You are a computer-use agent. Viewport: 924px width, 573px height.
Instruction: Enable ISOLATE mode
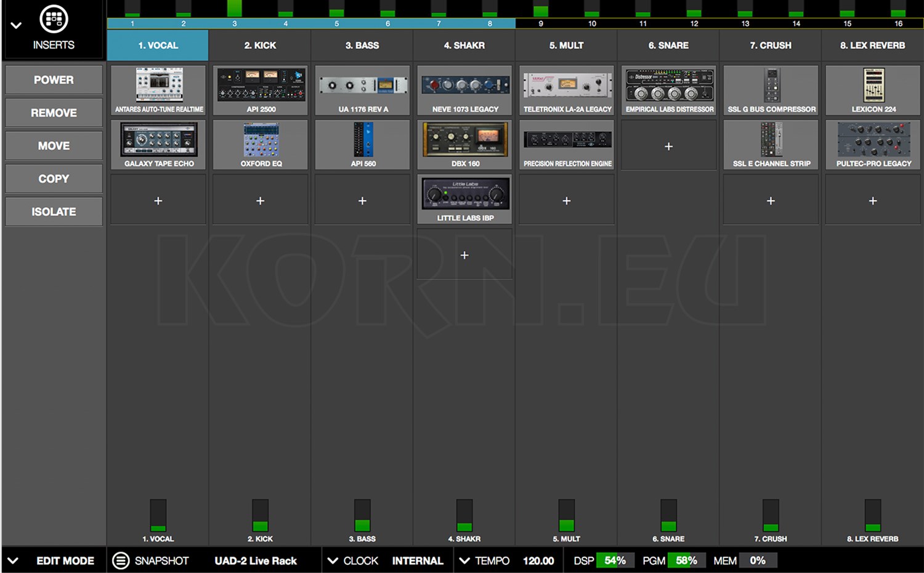tap(54, 211)
